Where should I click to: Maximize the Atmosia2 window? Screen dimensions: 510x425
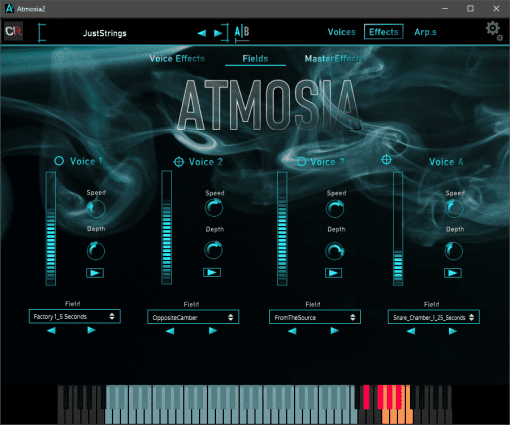click(x=470, y=9)
